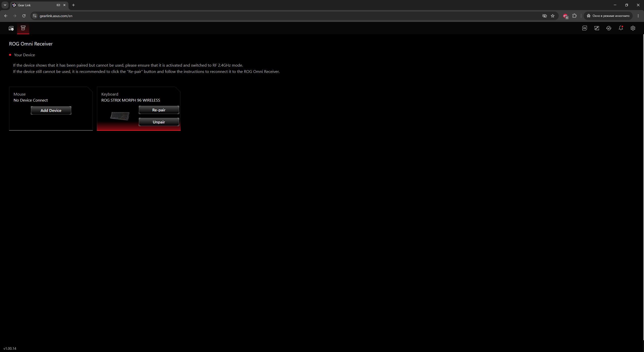644x352 pixels.
Task: Open the browser Extensions puzzle icon
Action: [575, 16]
